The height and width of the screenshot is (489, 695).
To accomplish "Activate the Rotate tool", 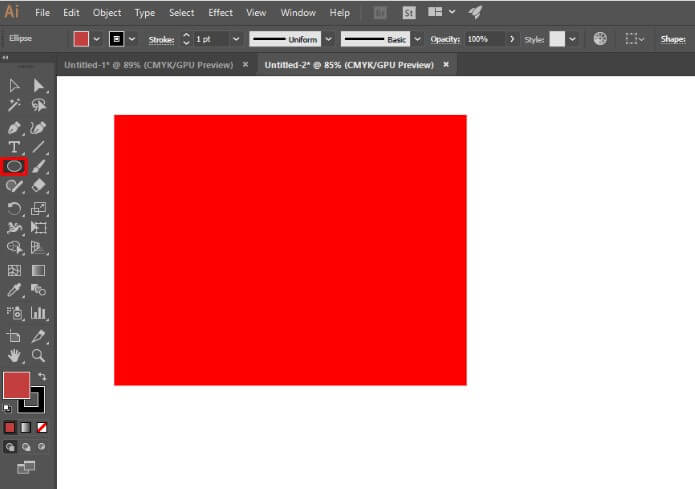I will pos(14,208).
